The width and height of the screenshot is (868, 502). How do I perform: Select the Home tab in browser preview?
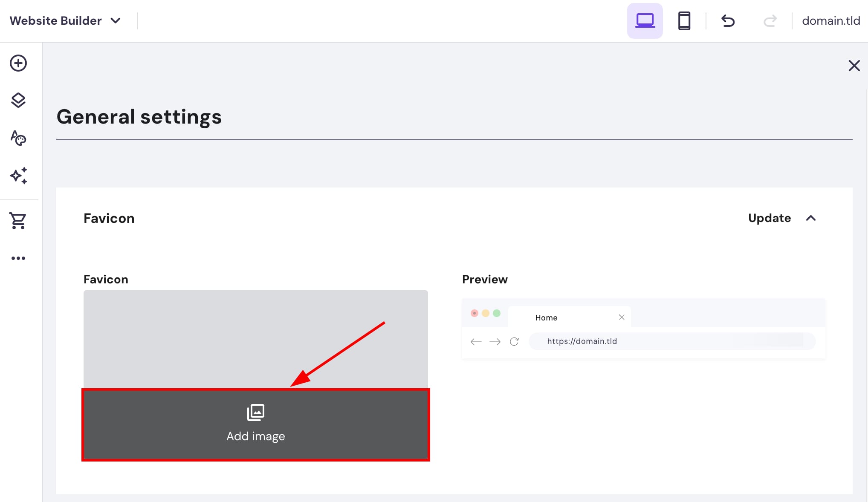[546, 317]
